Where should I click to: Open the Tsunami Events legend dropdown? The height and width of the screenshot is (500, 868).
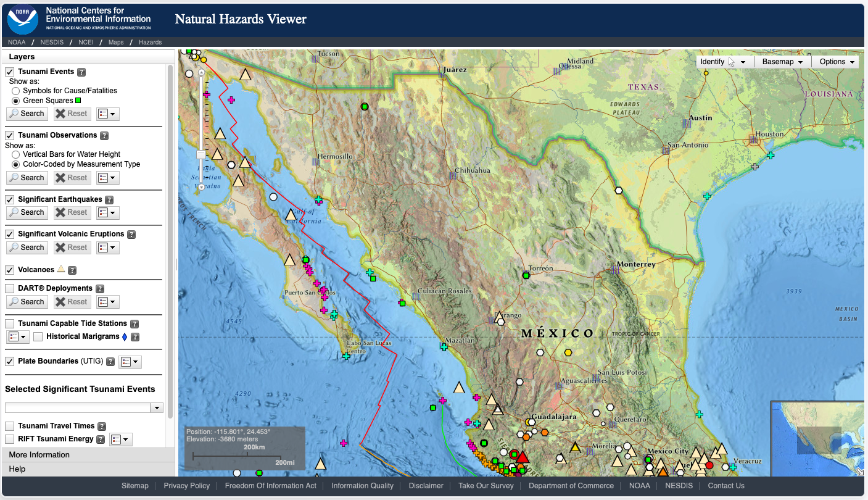pos(108,114)
